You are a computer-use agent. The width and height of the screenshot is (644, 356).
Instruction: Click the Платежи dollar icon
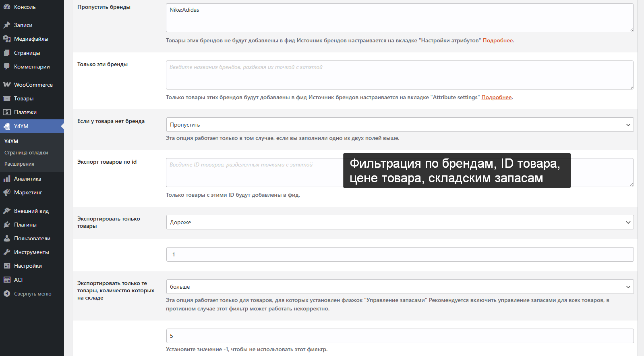pyautogui.click(x=7, y=112)
